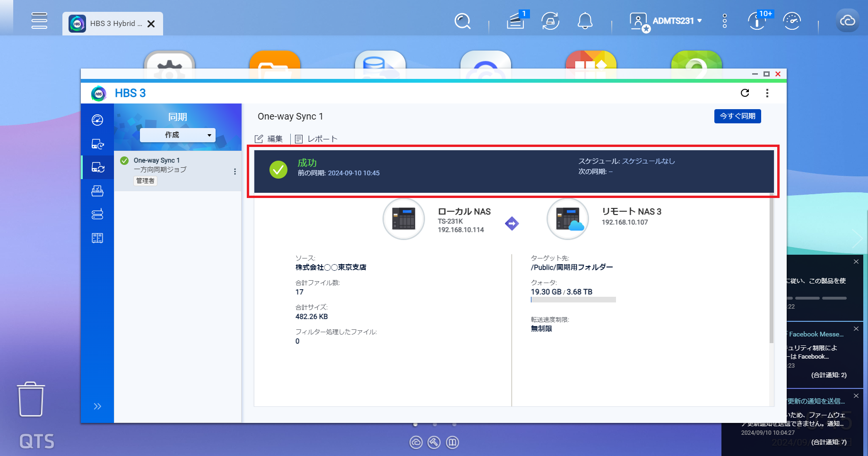Click the source 株式会社〇〇東京支店 text

(x=331, y=267)
